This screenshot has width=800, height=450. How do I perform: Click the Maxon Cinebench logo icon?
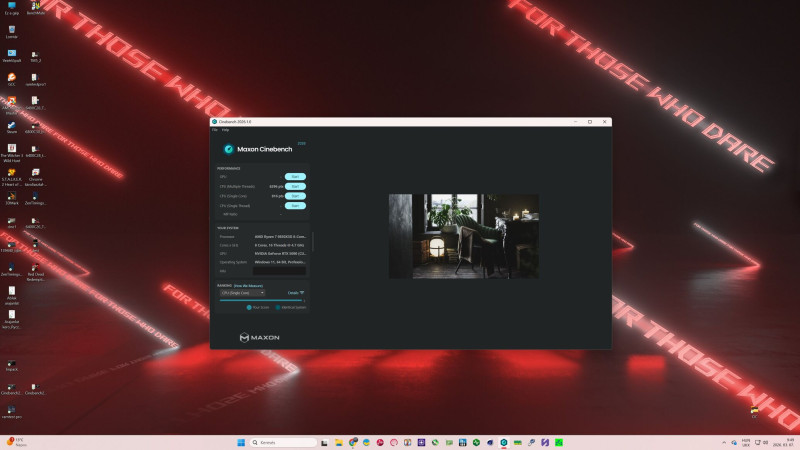click(x=229, y=149)
